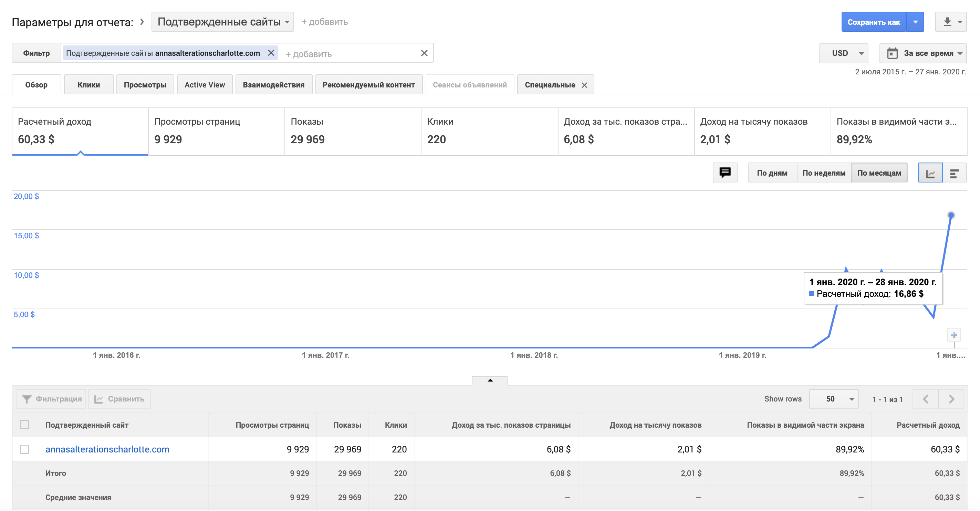Click the download report icon
Image resolution: width=980 pixels, height=511 pixels.
pos(947,22)
